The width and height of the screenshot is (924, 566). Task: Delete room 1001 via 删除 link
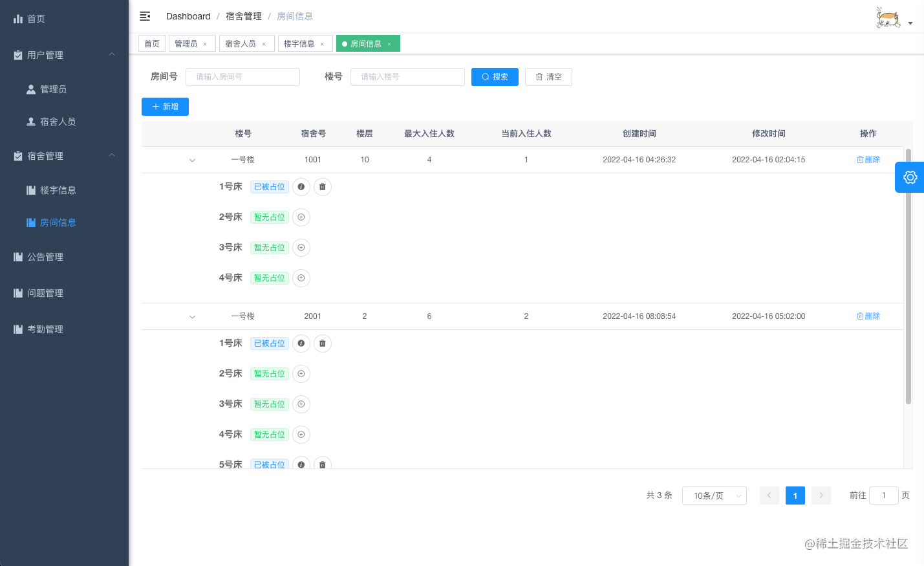point(868,160)
